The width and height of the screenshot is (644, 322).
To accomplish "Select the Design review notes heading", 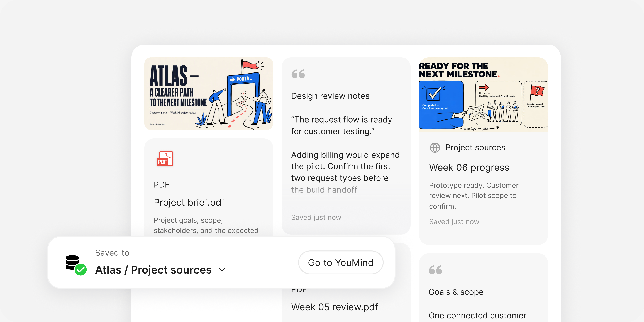I will [x=330, y=96].
